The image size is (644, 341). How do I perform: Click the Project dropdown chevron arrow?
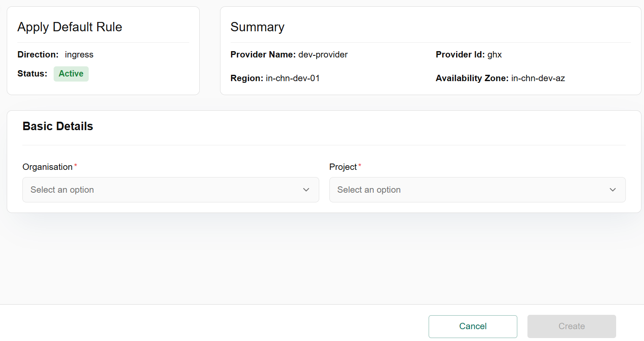[613, 190]
